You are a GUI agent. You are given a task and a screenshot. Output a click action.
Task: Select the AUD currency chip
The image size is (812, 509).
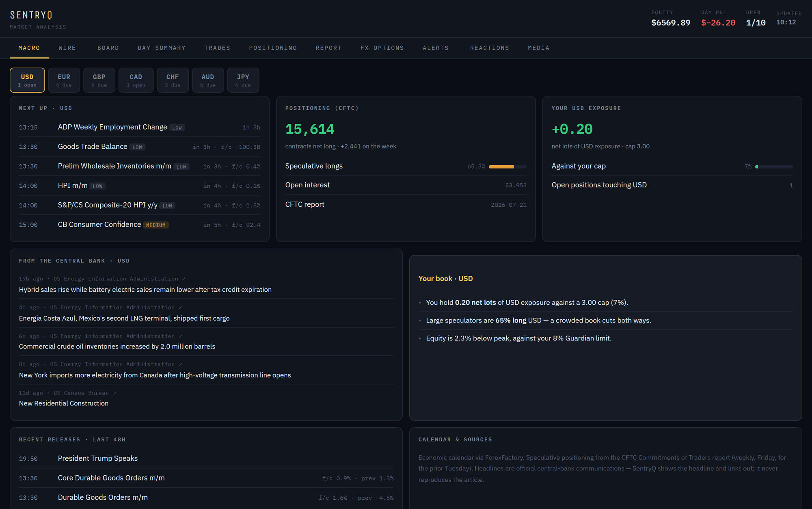[208, 80]
